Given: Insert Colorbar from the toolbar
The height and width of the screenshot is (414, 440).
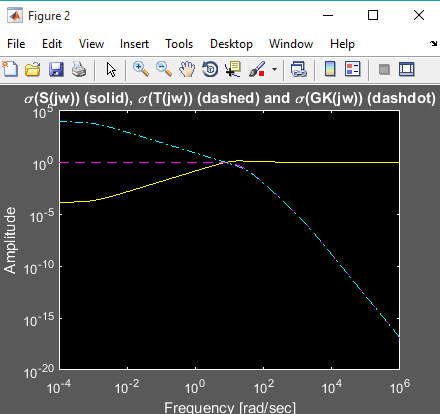Looking at the screenshot, I should (330, 69).
